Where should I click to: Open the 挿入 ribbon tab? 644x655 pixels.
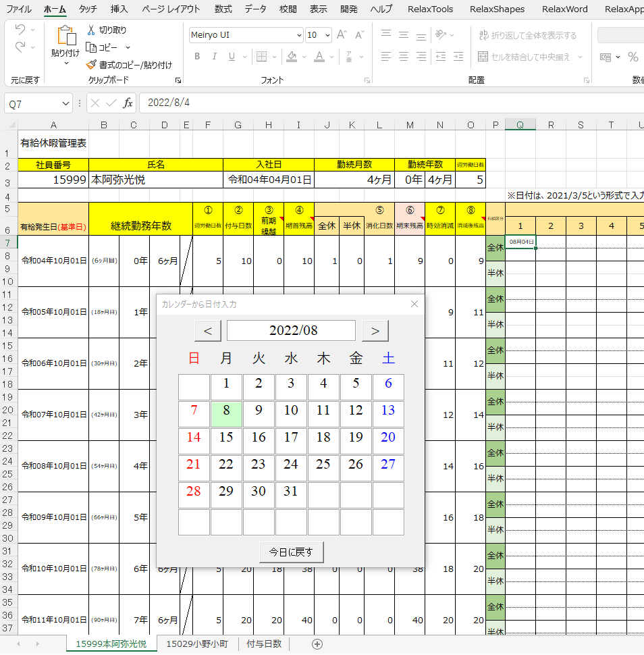pos(119,9)
